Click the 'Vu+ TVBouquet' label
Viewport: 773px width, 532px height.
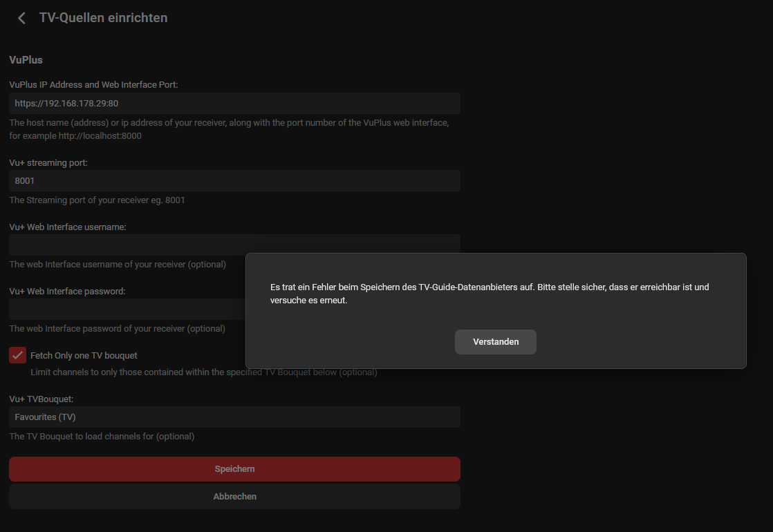(x=41, y=399)
